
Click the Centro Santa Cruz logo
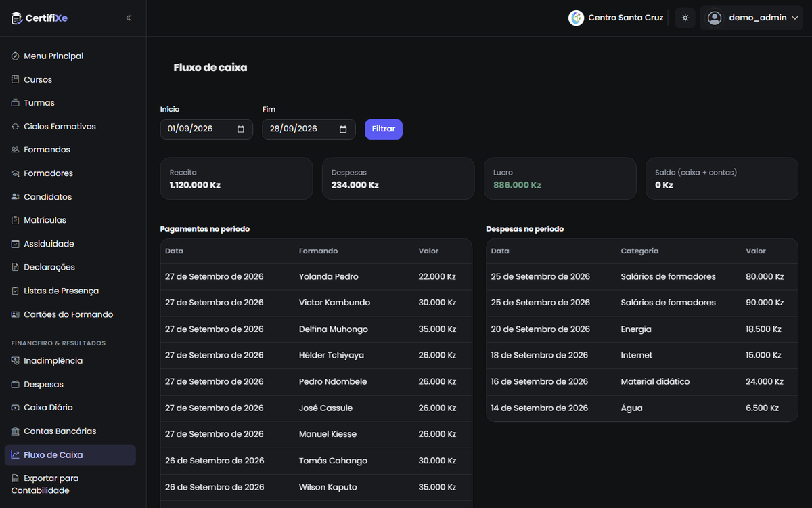pos(576,18)
